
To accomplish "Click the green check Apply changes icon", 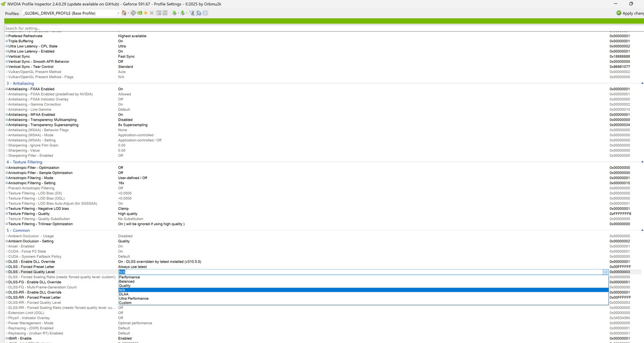I will (619, 13).
